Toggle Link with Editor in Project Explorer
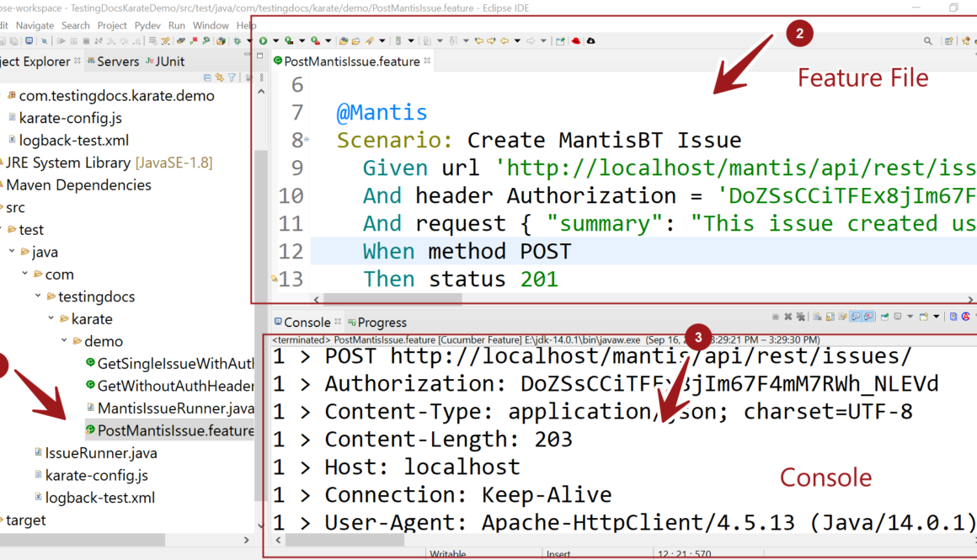The image size is (977, 560). 220,77
